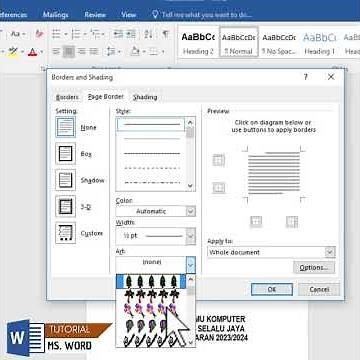The width and height of the screenshot is (360, 360).
Task: Open the numbering dropdown arrow
Action: [x=85, y=34]
